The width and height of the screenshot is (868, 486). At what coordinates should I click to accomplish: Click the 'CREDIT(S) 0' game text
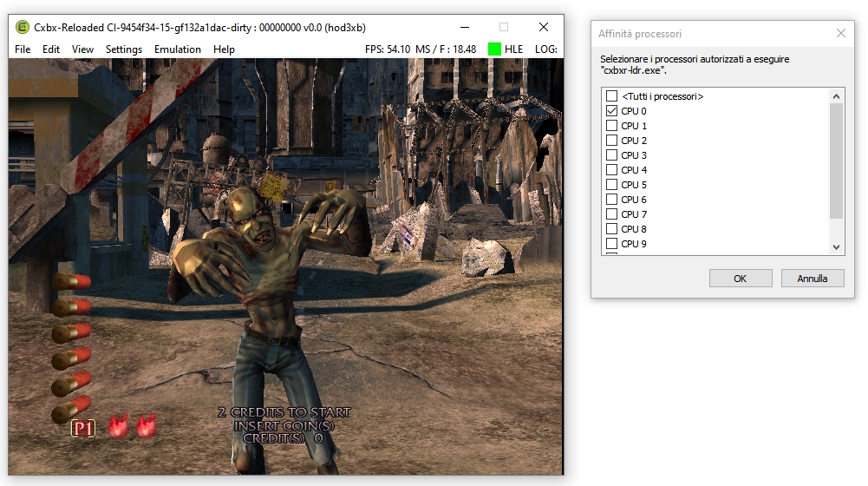(283, 438)
